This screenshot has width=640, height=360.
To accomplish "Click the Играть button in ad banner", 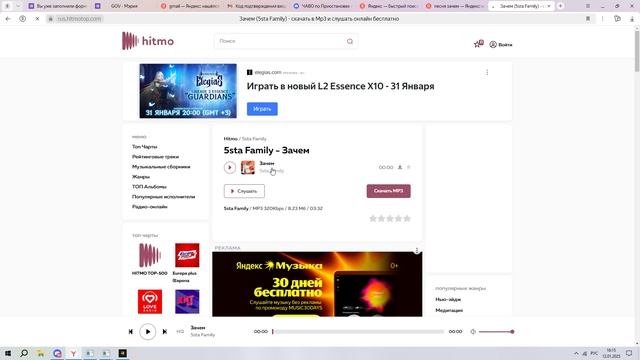I will 262,109.
